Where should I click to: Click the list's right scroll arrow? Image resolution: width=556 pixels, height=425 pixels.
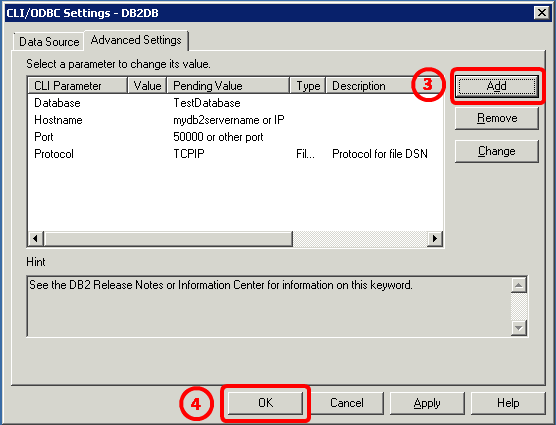[435, 239]
